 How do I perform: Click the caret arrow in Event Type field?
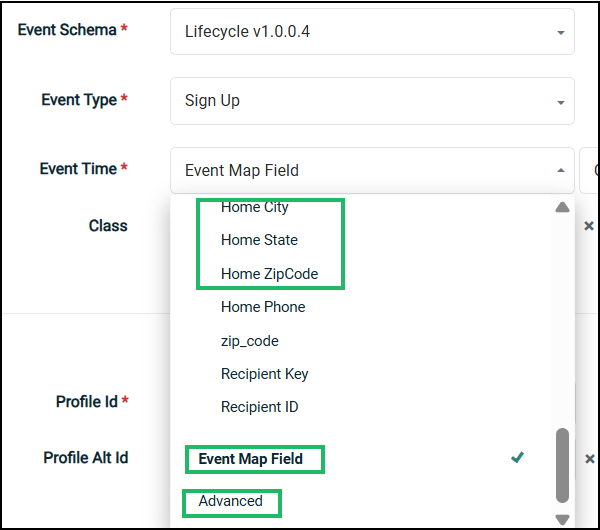[559, 101]
